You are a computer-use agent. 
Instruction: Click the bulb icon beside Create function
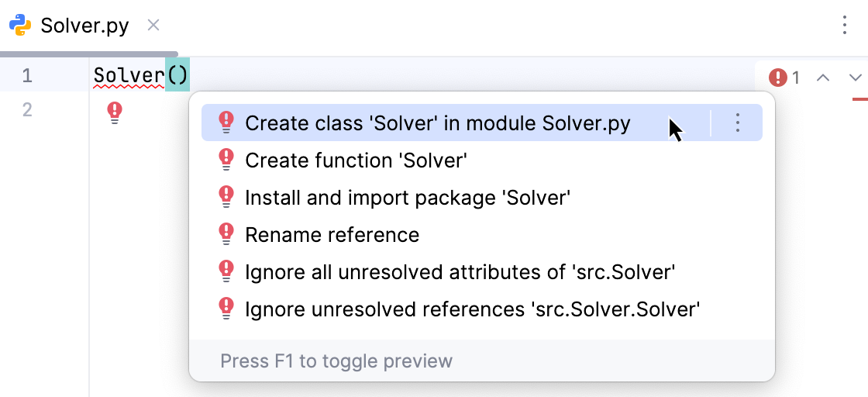tap(226, 160)
